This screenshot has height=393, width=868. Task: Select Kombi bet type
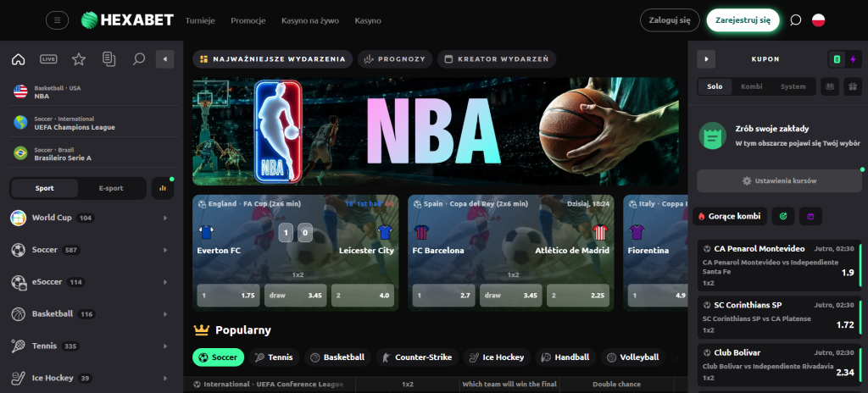752,87
